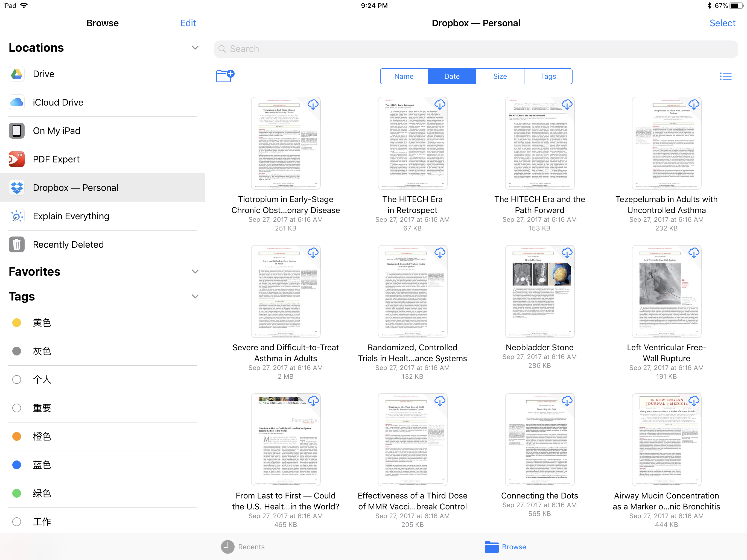The width and height of the screenshot is (747, 560).
Task: Tap the search magnifier icon
Action: coord(222,49)
